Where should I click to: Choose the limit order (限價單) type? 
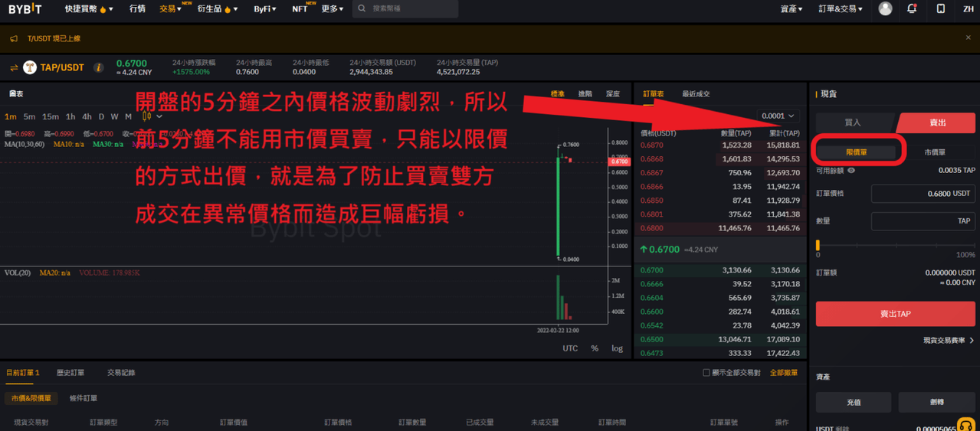coord(857,152)
